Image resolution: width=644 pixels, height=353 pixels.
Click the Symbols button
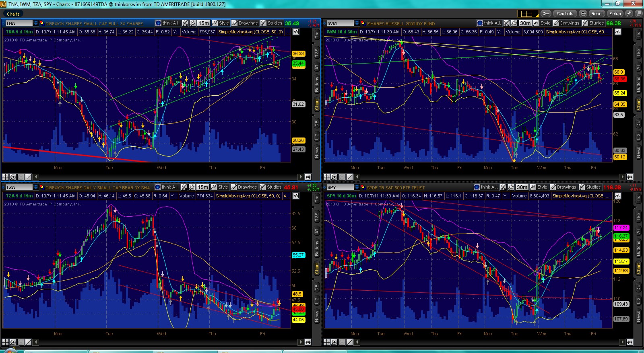565,14
